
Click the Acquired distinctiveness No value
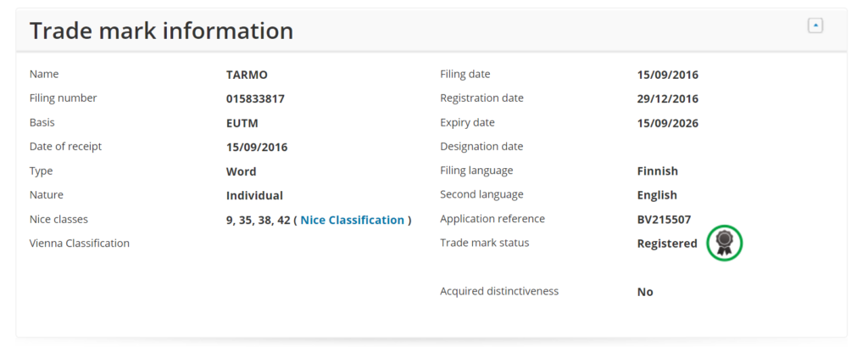[x=645, y=292]
